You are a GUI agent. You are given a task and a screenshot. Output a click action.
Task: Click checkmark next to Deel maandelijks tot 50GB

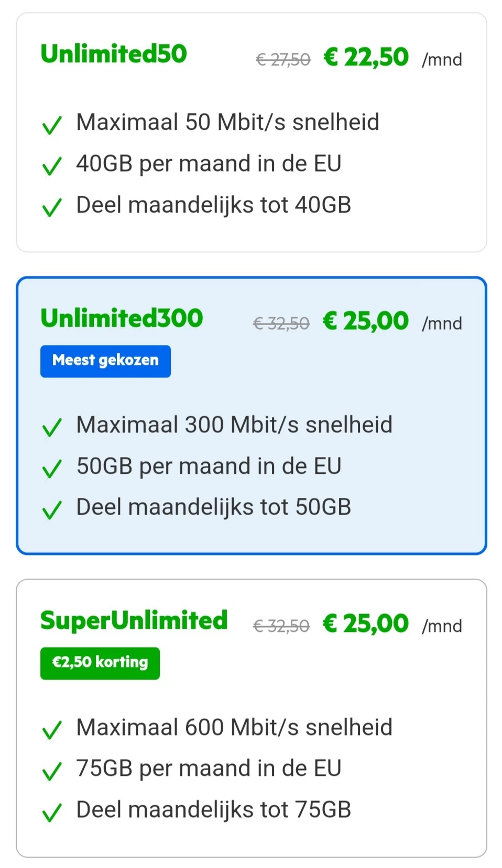(52, 510)
